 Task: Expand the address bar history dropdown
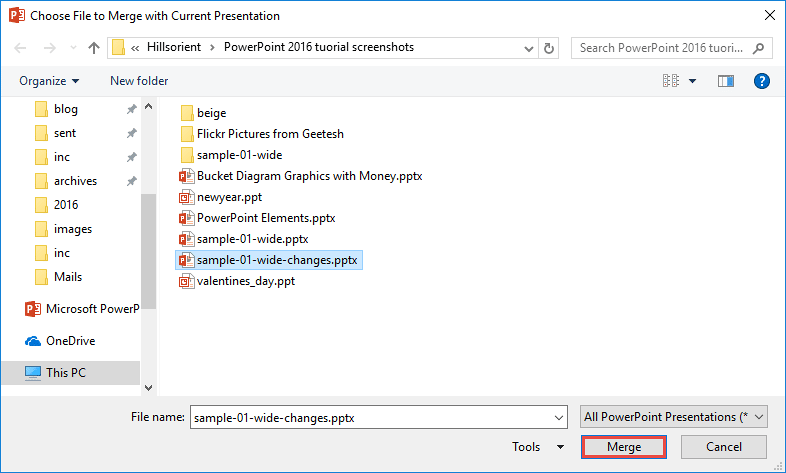click(528, 49)
